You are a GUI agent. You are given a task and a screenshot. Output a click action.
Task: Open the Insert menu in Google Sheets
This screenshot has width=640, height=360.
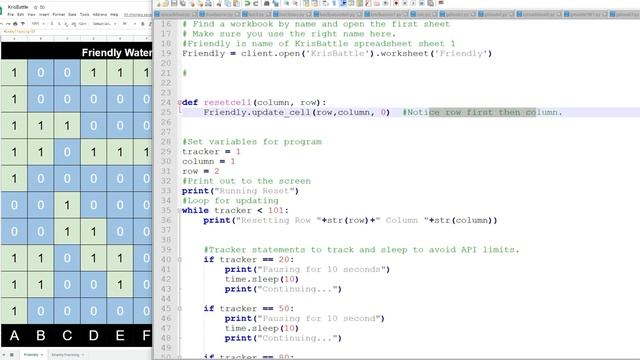point(44,15)
